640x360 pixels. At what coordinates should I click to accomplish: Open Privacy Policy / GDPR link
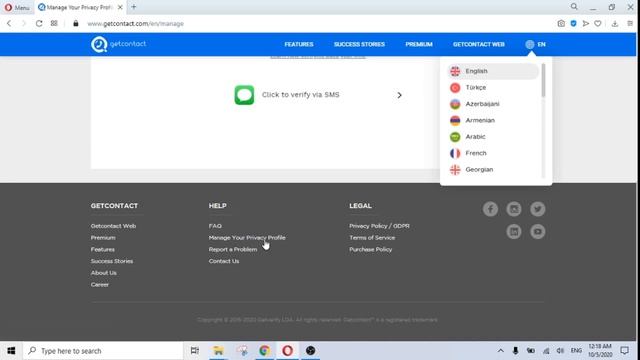379,226
